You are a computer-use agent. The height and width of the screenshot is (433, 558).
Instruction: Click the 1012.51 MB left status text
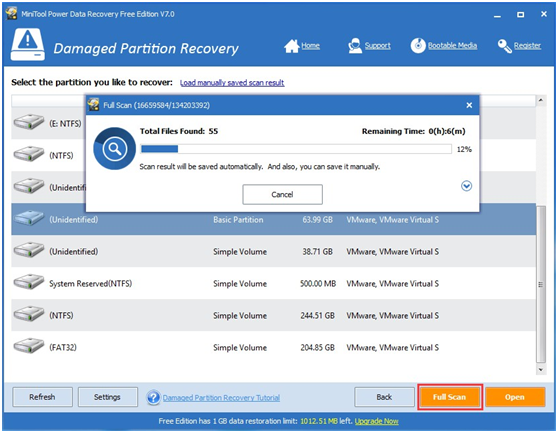[x=326, y=421]
